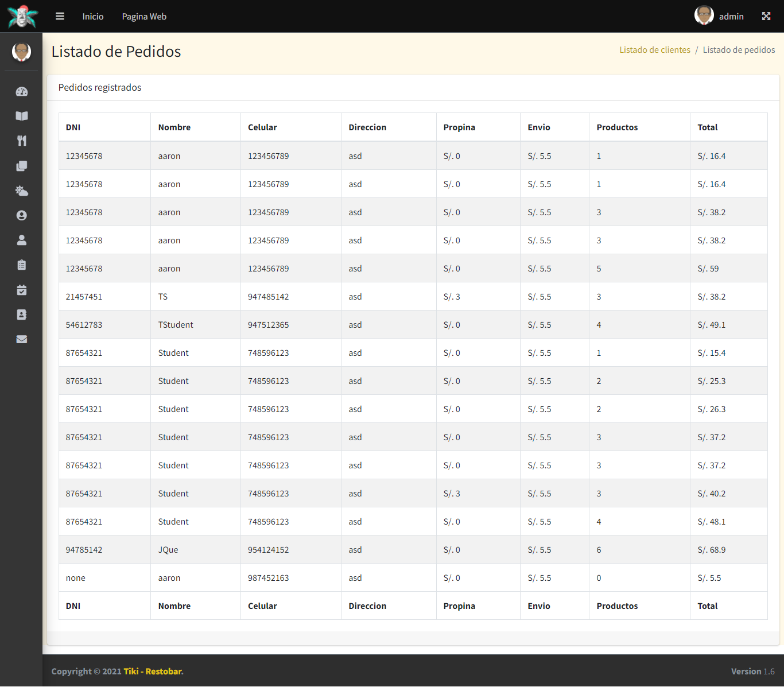Open the circled user icon in sidebar
Viewport: 784px width, 687px height.
pyautogui.click(x=22, y=215)
